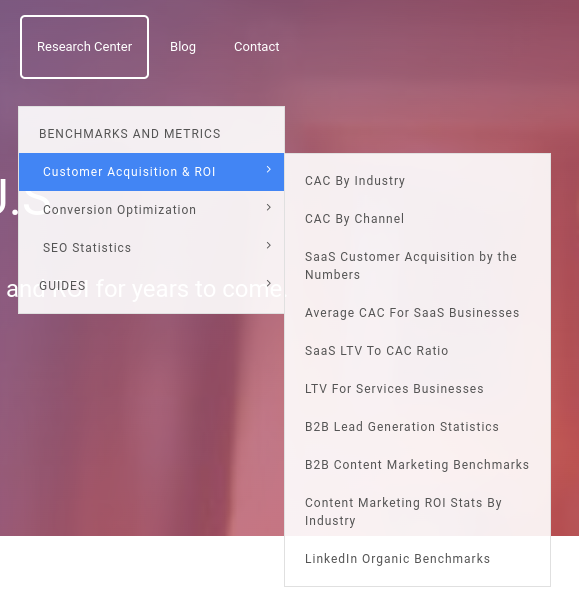Open LTV For Services Businesses link

pyautogui.click(x=394, y=389)
